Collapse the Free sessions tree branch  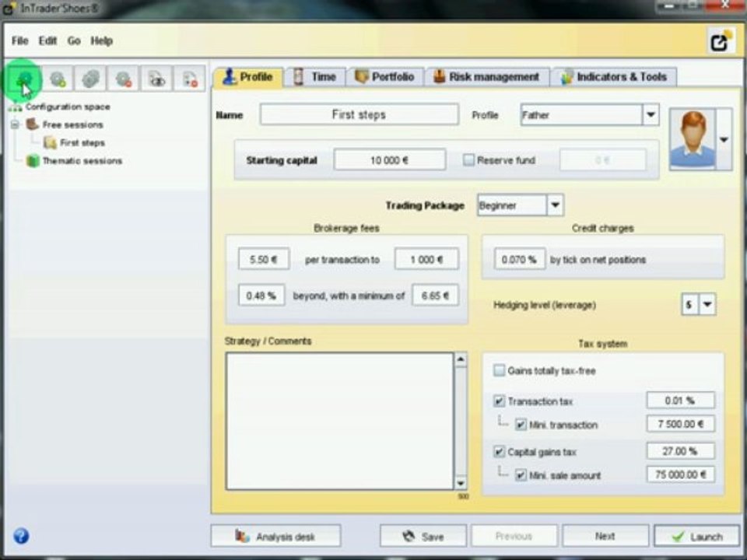click(x=15, y=124)
